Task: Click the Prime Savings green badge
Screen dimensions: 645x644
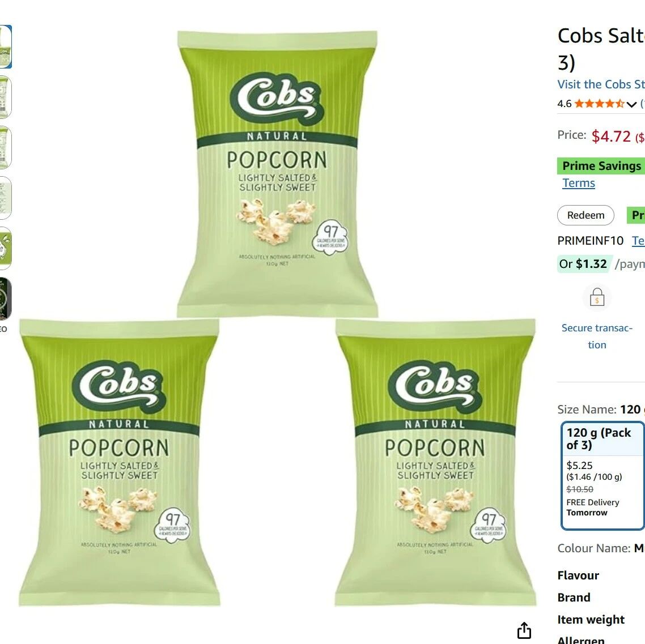Action: [601, 165]
